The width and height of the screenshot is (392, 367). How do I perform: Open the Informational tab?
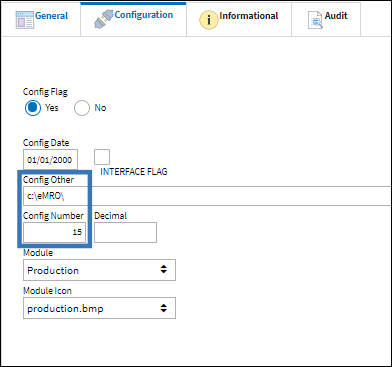tap(239, 19)
